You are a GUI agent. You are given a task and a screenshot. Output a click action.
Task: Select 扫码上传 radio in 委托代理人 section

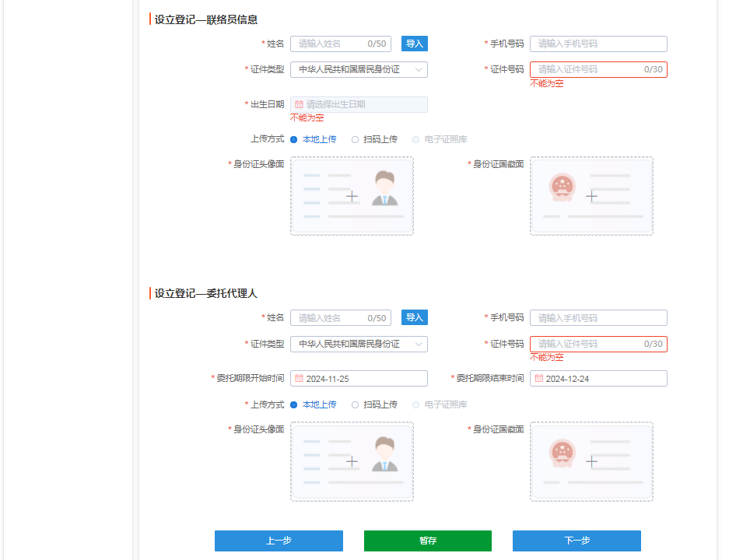pos(356,404)
